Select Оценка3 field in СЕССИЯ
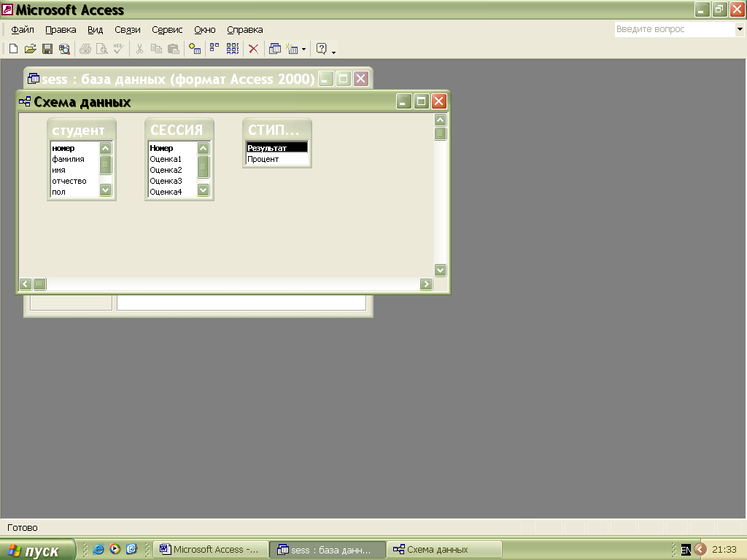Image resolution: width=747 pixels, height=560 pixels. point(172,181)
